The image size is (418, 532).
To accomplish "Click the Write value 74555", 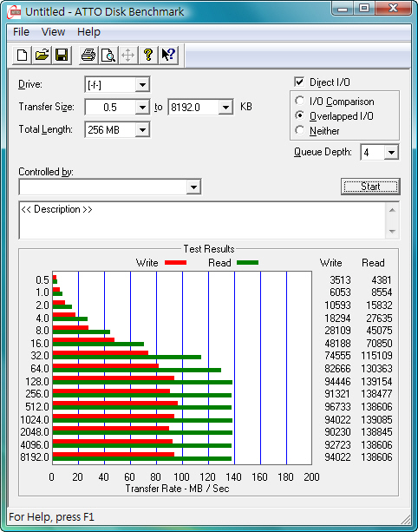I will 337,356.
